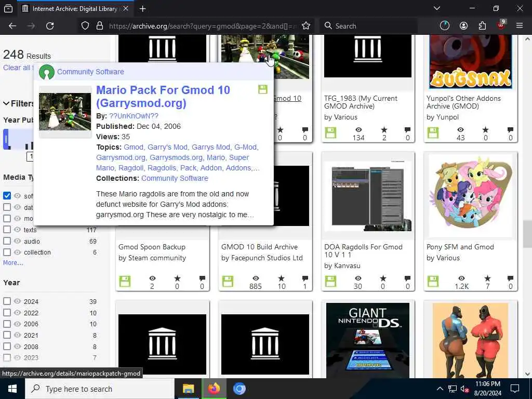Open a new browser tab

click(142, 9)
